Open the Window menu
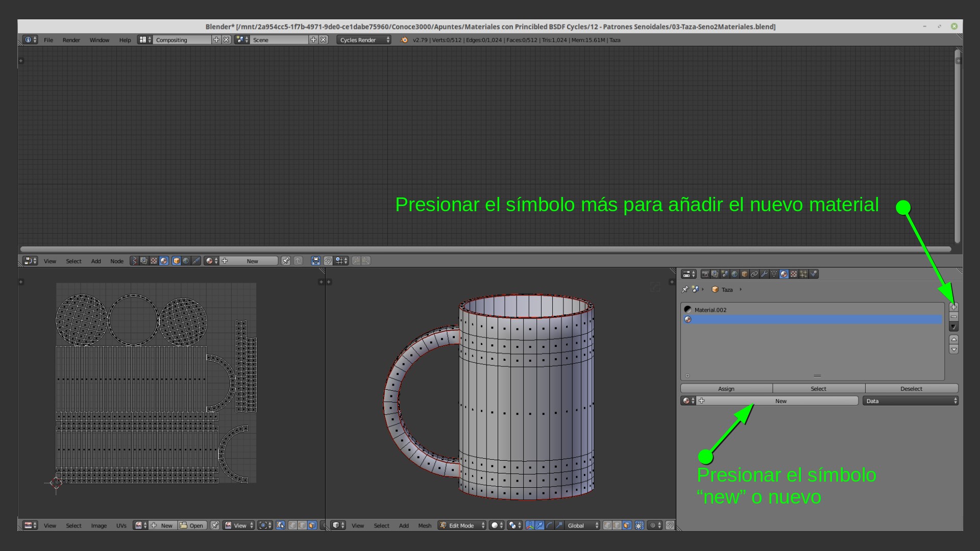This screenshot has width=980, height=551. (x=99, y=40)
